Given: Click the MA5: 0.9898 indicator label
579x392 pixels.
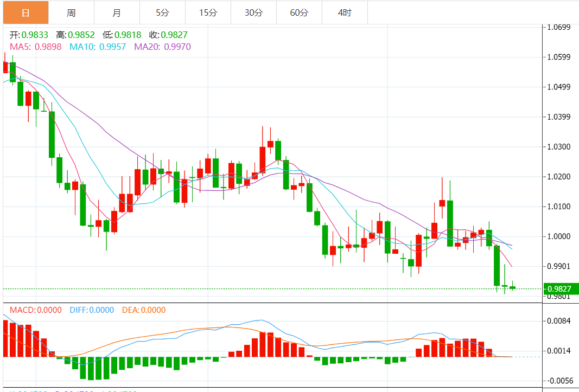Looking at the screenshot, I should pos(36,47).
